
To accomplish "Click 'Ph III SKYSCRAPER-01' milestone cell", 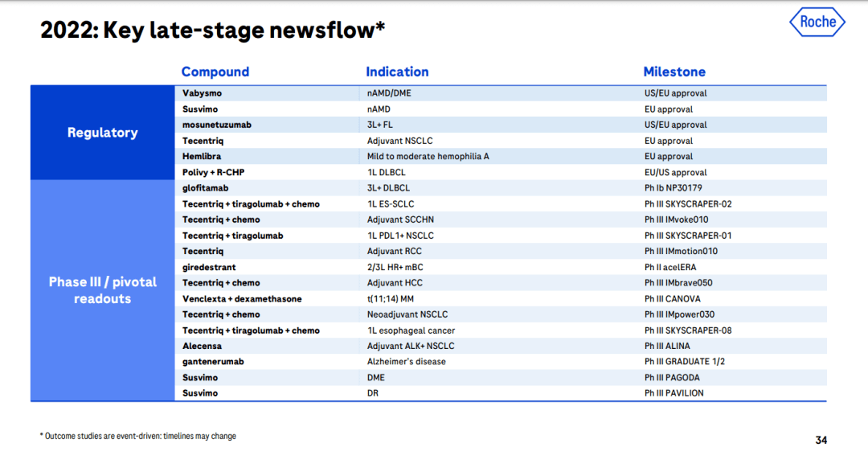I will [x=688, y=236].
